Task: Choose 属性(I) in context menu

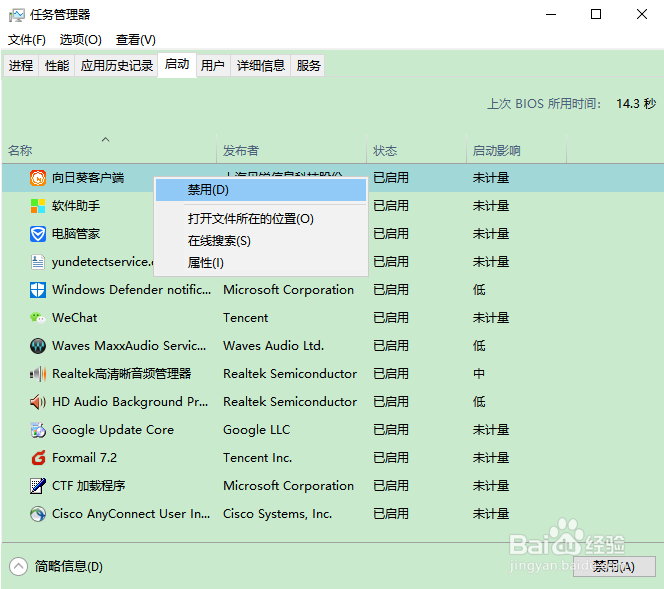Action: pyautogui.click(x=261, y=263)
